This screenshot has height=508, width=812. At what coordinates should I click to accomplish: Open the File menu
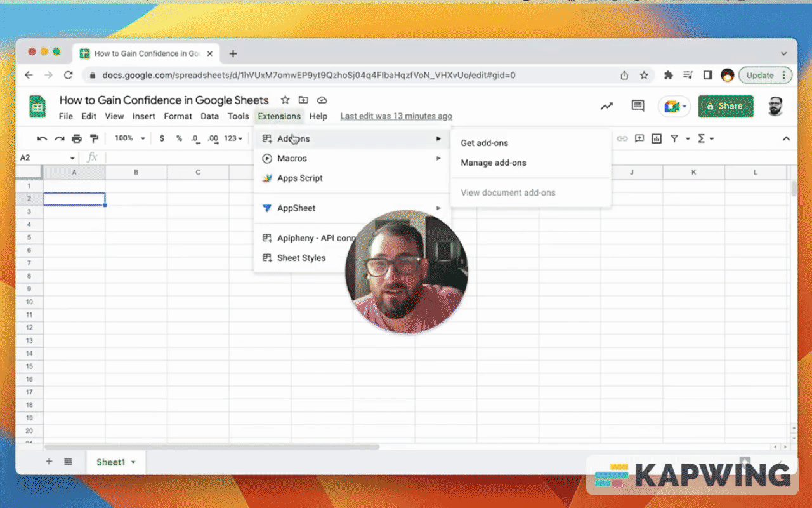[x=66, y=116]
